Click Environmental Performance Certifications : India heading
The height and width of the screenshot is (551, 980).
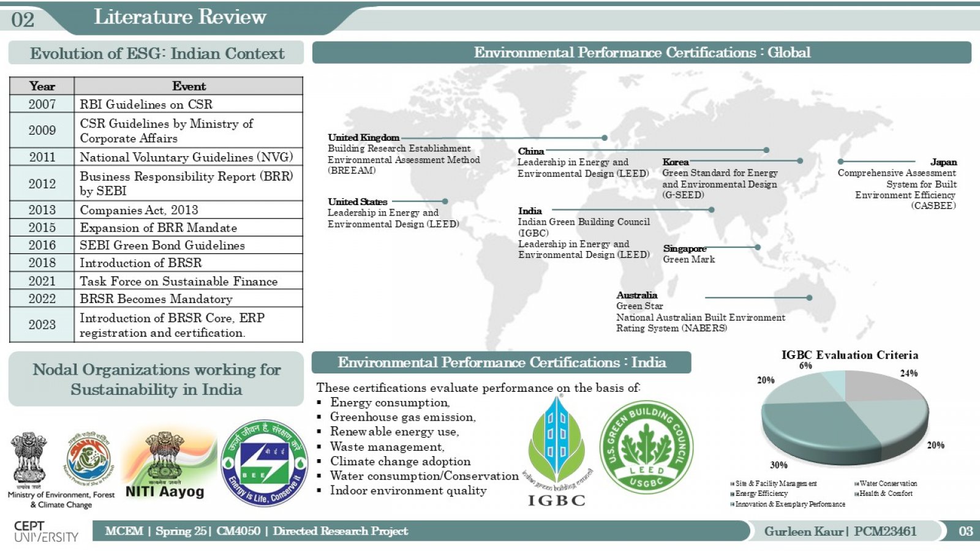coord(502,362)
